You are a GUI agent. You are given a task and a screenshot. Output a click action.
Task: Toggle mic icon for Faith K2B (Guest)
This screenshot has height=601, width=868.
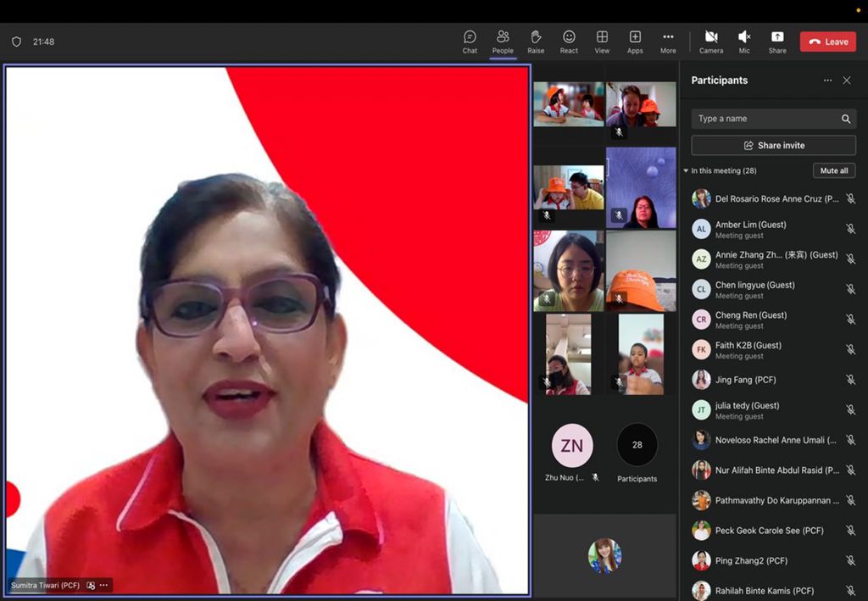pyautogui.click(x=851, y=350)
